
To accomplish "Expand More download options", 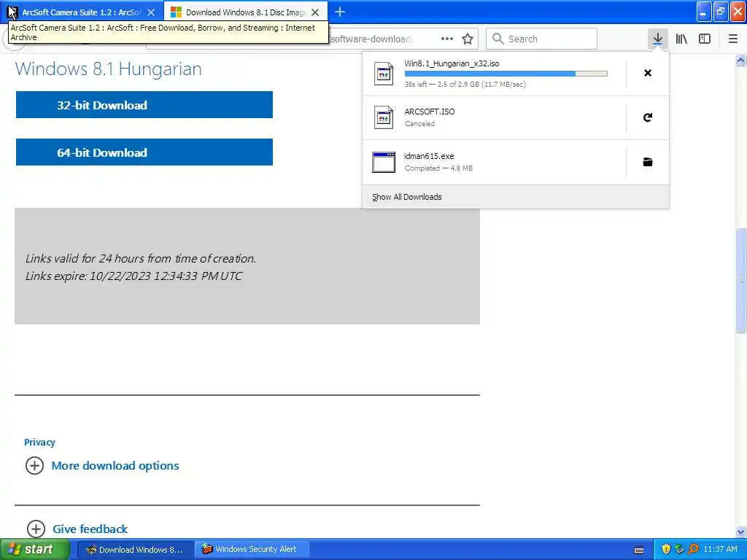I will tap(102, 466).
